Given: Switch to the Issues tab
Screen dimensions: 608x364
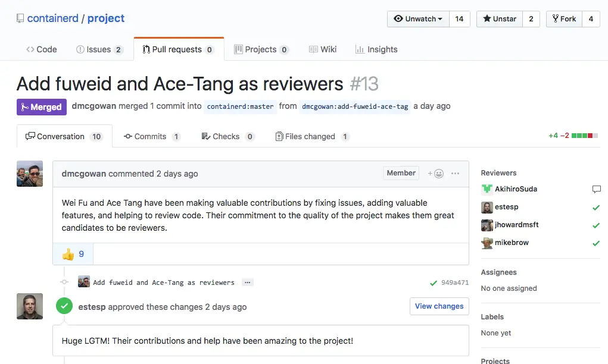Looking at the screenshot, I should (x=99, y=49).
